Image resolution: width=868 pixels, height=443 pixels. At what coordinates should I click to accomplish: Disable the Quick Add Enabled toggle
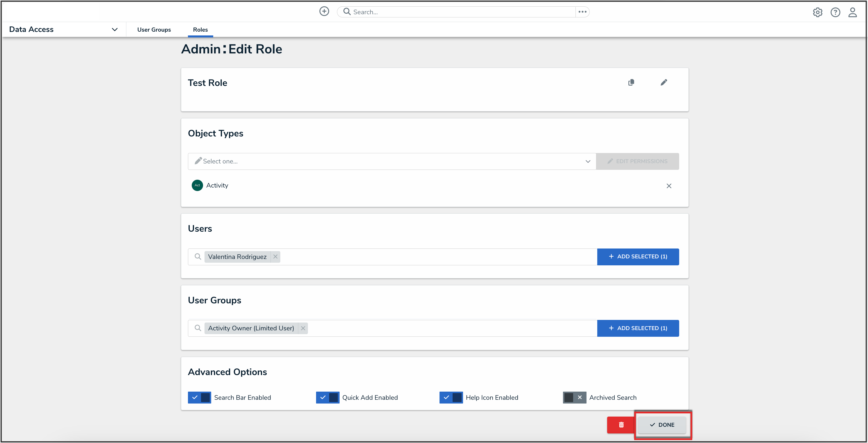pyautogui.click(x=327, y=397)
